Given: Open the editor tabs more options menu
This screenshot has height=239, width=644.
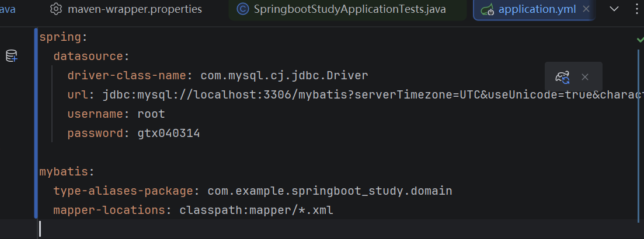Looking at the screenshot, I should [638, 9].
